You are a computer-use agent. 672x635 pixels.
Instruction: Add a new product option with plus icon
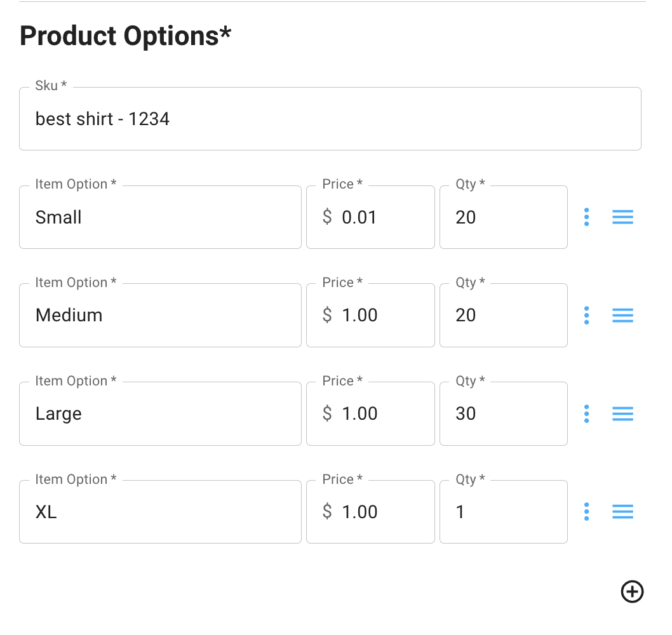pos(632,592)
